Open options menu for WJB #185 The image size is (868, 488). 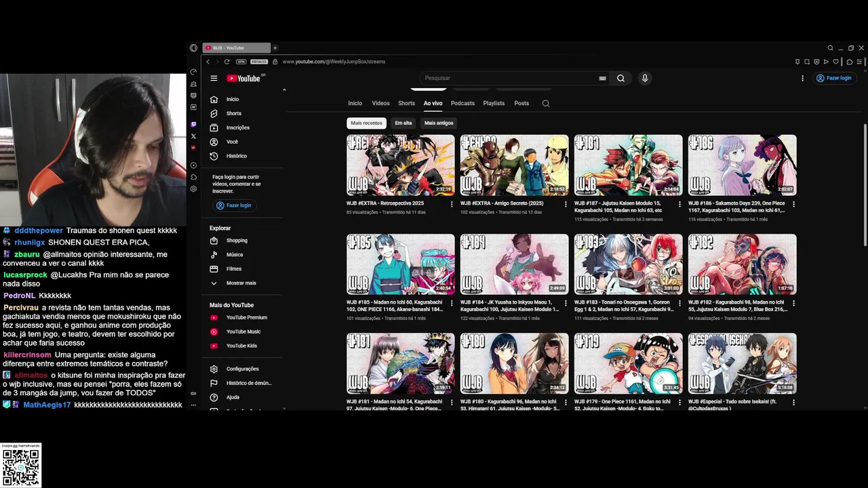coord(452,303)
